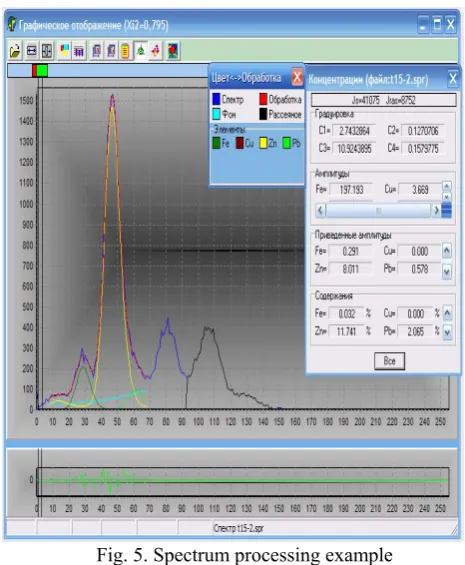Maximize the Графическое отображение window
The height and width of the screenshot is (565, 465).
click(437, 25)
